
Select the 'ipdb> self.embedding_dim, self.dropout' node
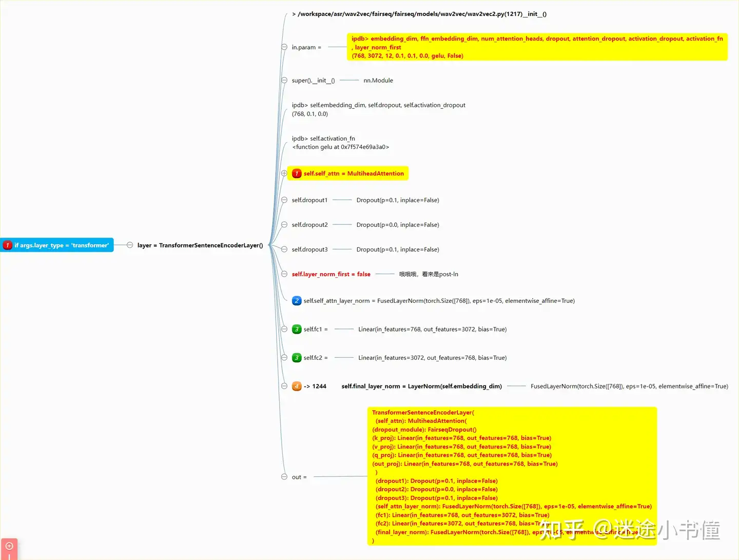pos(379,109)
